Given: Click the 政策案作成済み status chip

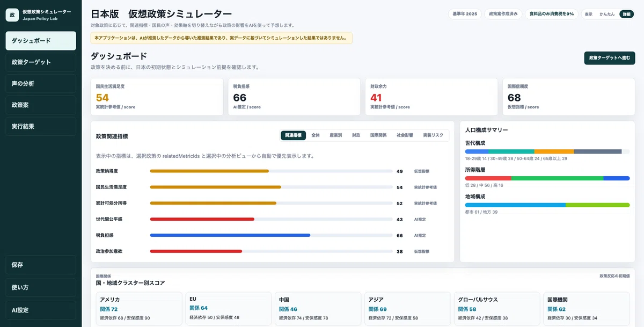Looking at the screenshot, I should (x=503, y=14).
